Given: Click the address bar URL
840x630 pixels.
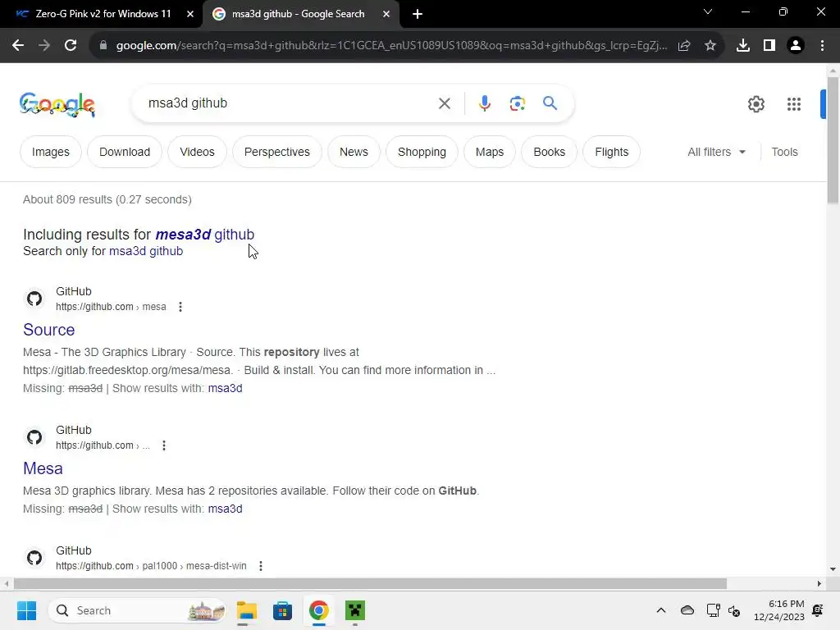Looking at the screenshot, I should pos(391,46).
